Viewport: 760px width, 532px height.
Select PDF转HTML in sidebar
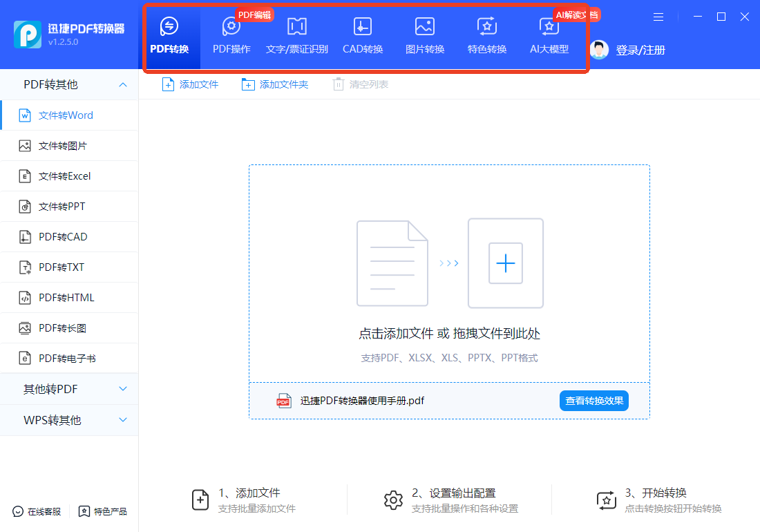(x=69, y=298)
